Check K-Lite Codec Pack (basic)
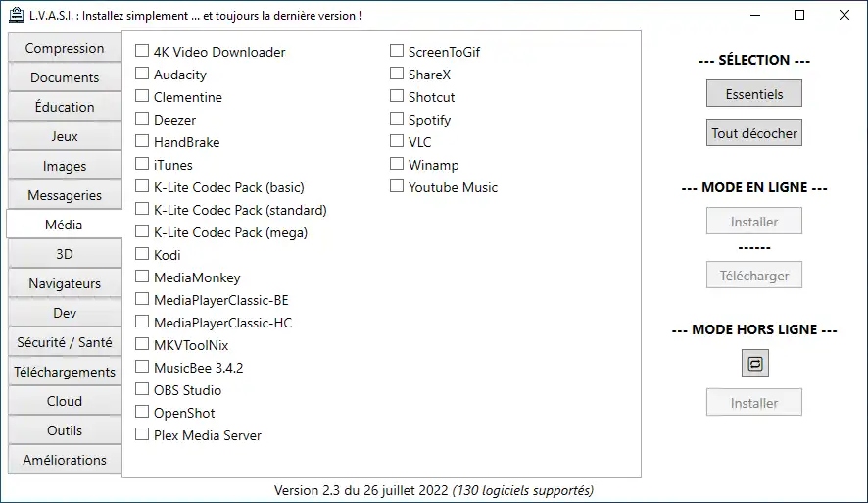This screenshot has height=503, width=868. click(142, 186)
